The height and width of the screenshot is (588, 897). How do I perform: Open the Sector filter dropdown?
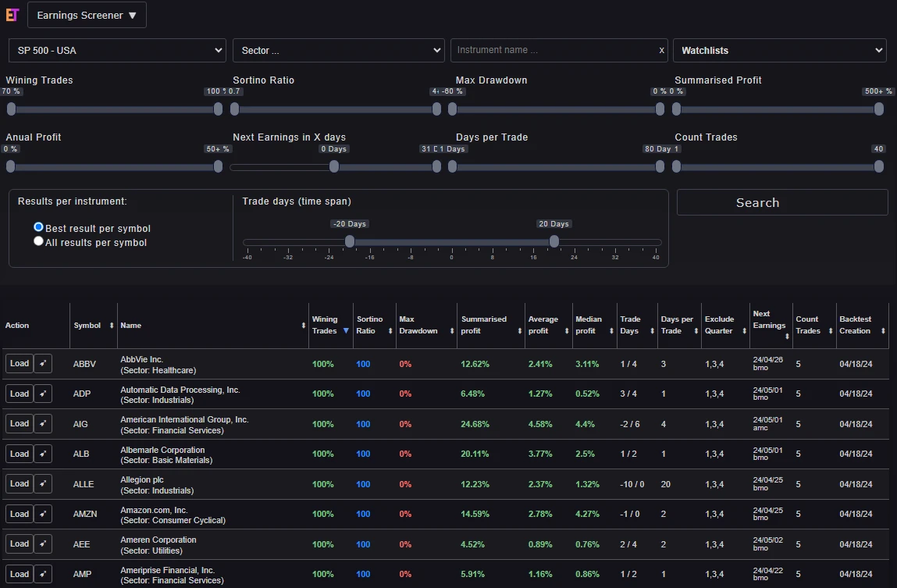click(338, 51)
